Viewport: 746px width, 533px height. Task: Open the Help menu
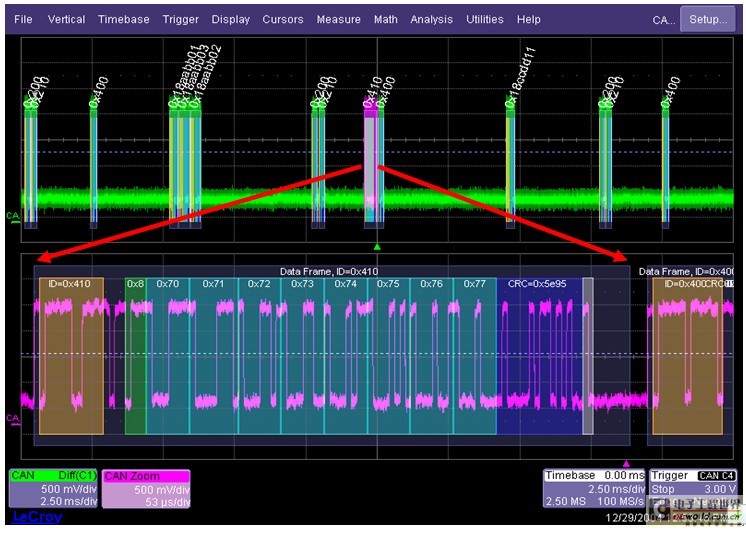(529, 19)
